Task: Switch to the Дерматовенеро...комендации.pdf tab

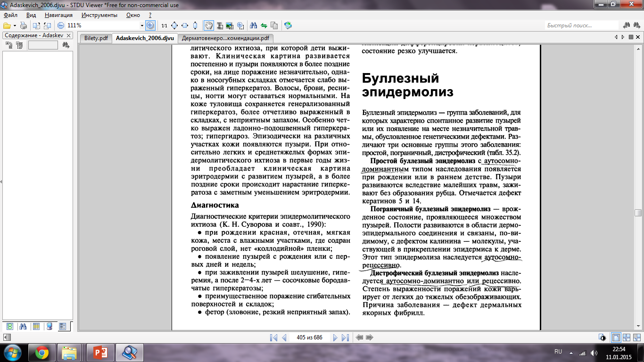Action: [226, 38]
